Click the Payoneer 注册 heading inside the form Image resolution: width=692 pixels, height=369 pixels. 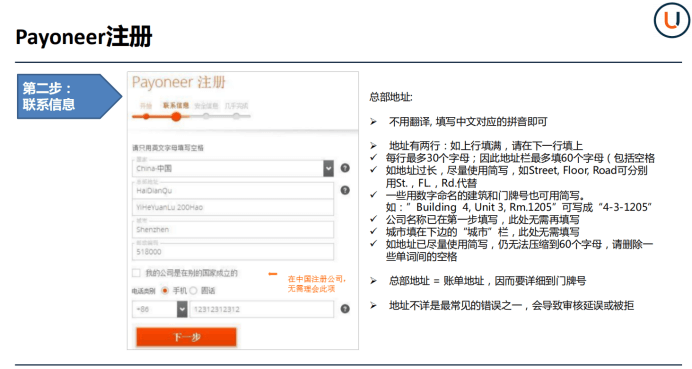[179, 82]
